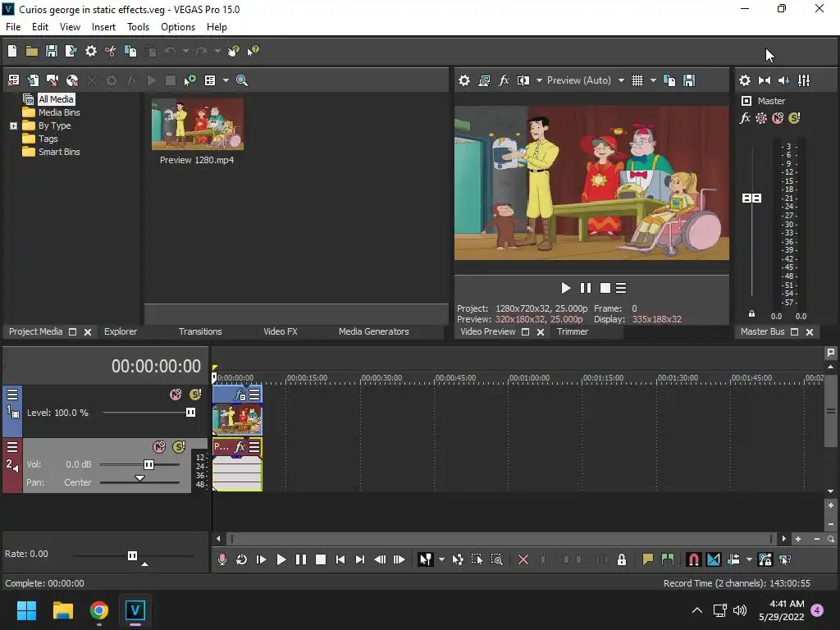This screenshot has height=630, width=840.
Task: Remove unused media from the Project Media toolbar
Action: tap(13, 80)
